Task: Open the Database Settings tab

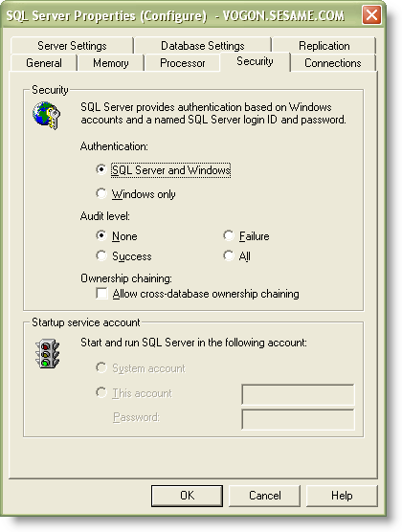Action: tap(203, 46)
